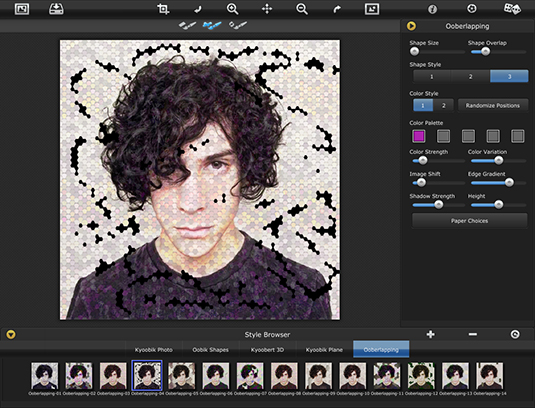The width and height of the screenshot is (535, 408).
Task: Select the Ooberlapping-05 preset thumbnail
Action: (182, 376)
